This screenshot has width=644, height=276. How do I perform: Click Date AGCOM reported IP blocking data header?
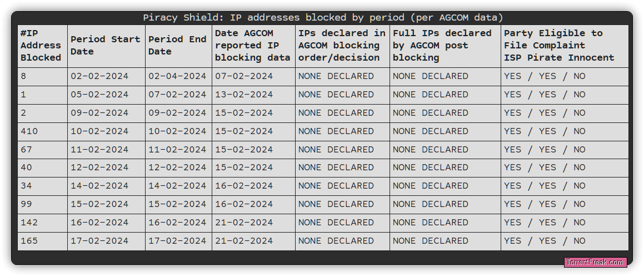253,46
